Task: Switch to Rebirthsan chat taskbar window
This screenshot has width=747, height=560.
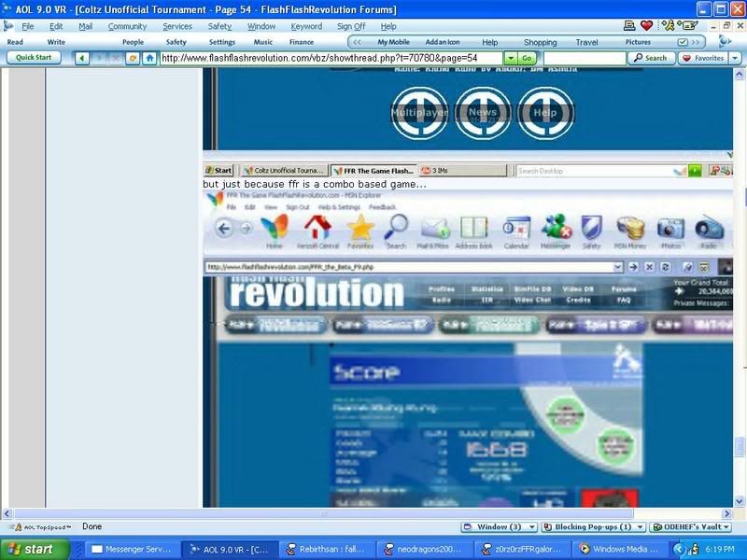Action: click(328, 549)
